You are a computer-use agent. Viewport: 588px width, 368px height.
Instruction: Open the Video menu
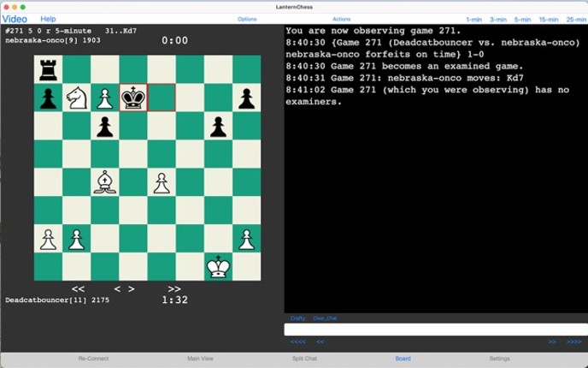pyautogui.click(x=15, y=19)
